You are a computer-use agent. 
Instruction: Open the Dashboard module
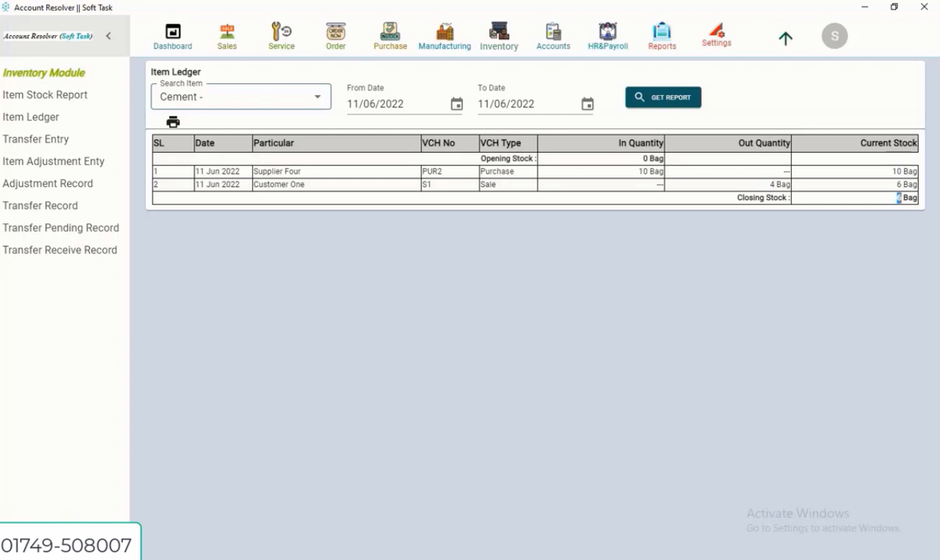click(172, 35)
